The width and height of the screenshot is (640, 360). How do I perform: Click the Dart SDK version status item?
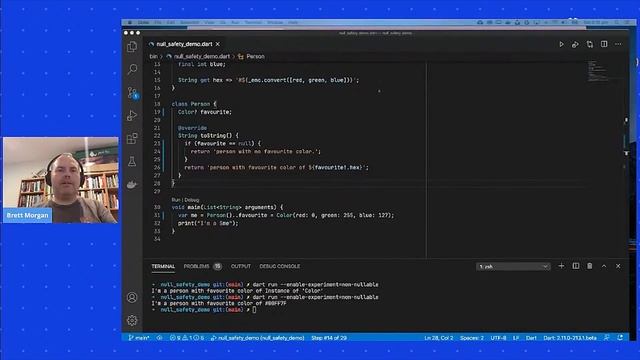(x=570, y=338)
